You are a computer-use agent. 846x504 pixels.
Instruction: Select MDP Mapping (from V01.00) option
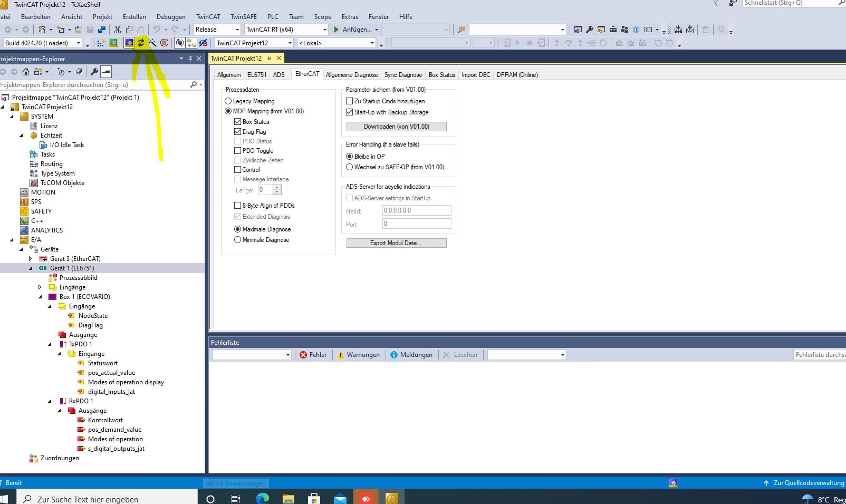pyautogui.click(x=228, y=111)
